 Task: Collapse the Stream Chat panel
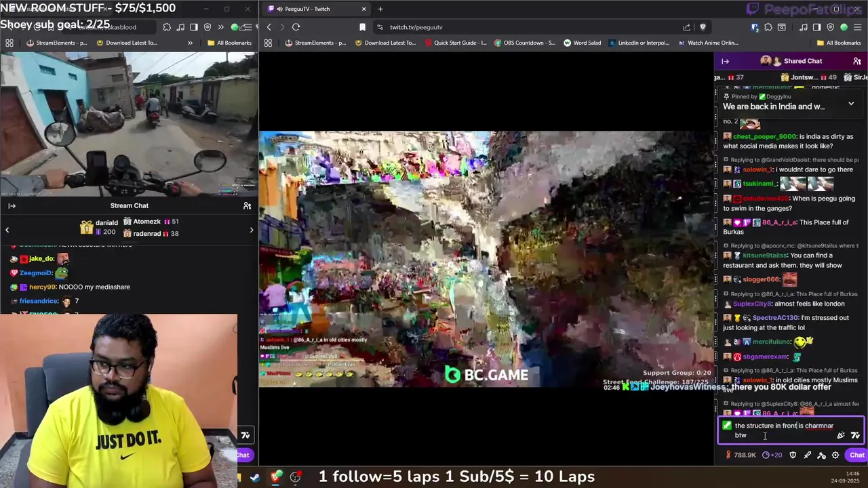coord(12,206)
